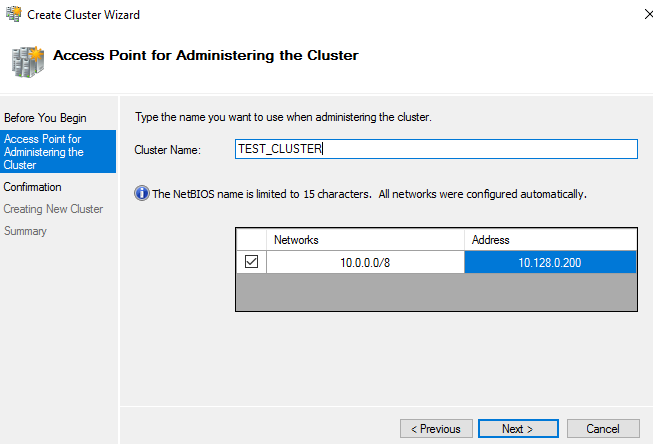This screenshot has width=653, height=444.
Task: Edit the 10.128.0.200 address cell
Action: coord(550,262)
